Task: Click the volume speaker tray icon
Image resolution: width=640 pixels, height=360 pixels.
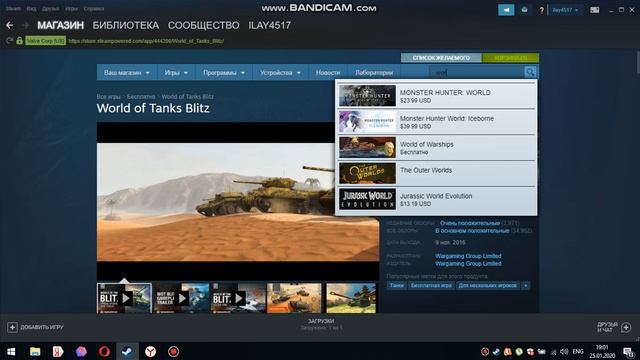Action: [564, 351]
